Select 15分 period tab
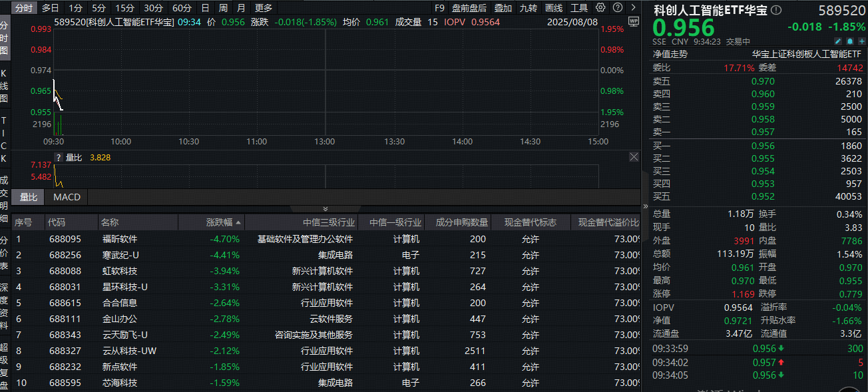The width and height of the screenshot is (868, 392). click(124, 8)
